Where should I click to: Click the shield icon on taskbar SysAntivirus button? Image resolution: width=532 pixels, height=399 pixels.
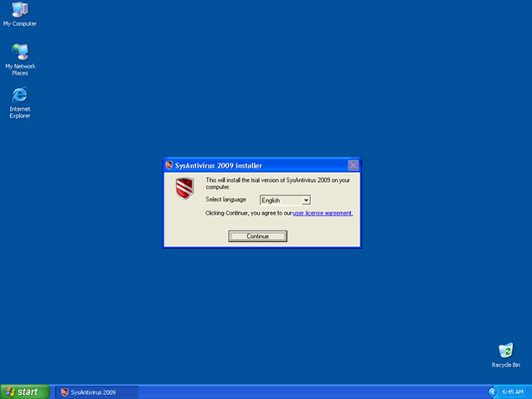(x=64, y=391)
